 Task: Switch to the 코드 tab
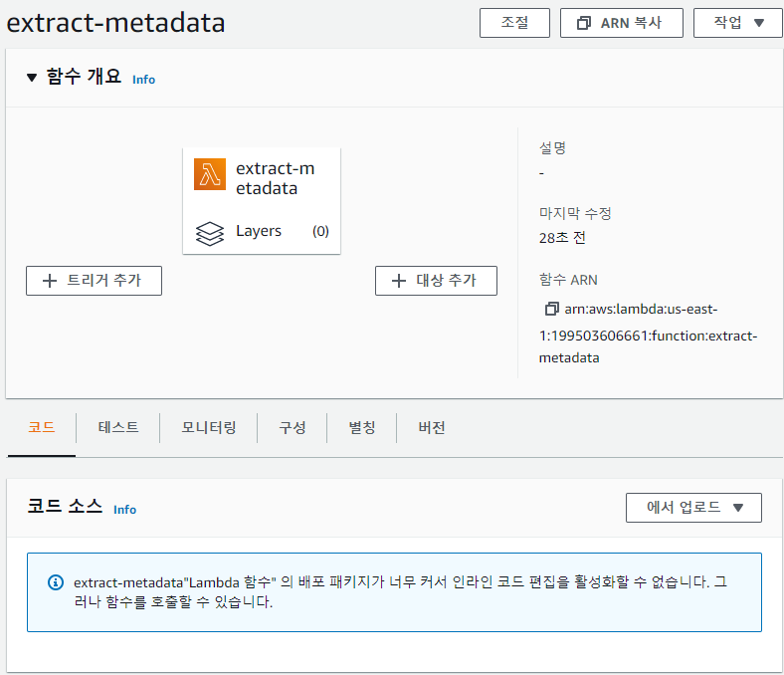point(42,427)
